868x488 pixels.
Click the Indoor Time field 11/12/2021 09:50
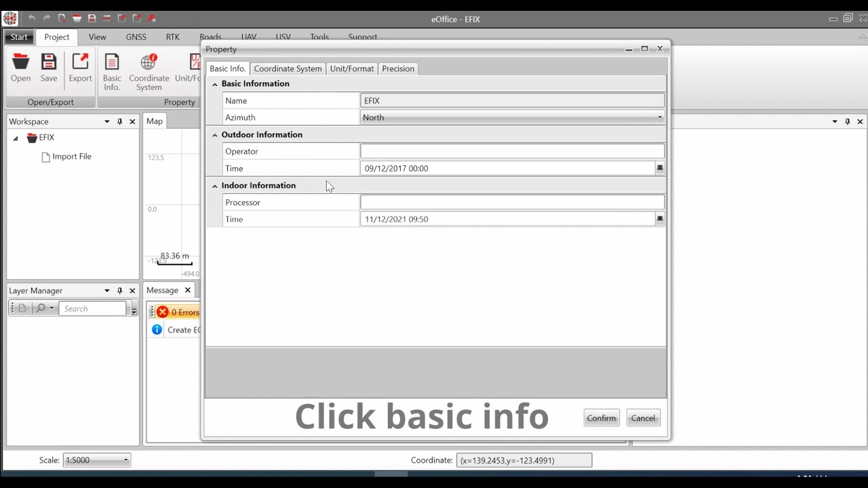[507, 219]
